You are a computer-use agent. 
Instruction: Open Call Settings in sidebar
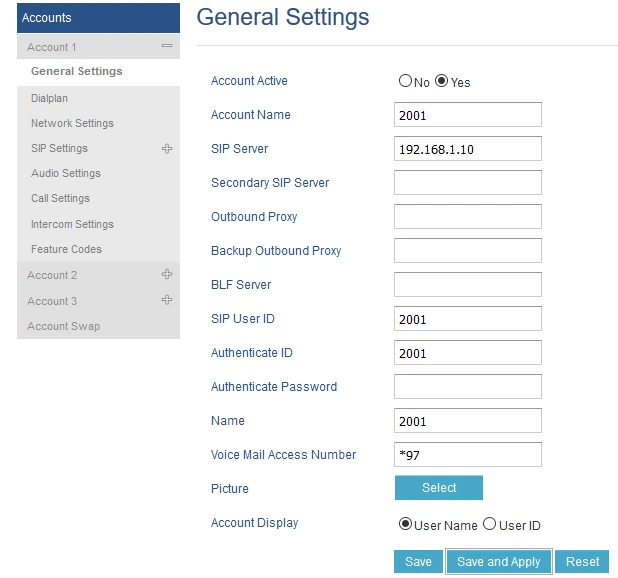pos(60,198)
